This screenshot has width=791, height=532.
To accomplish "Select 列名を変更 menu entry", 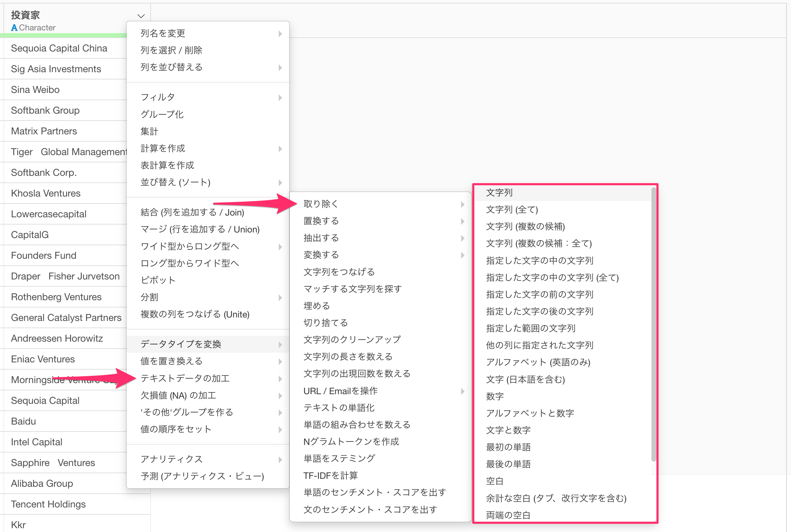I will pos(208,33).
